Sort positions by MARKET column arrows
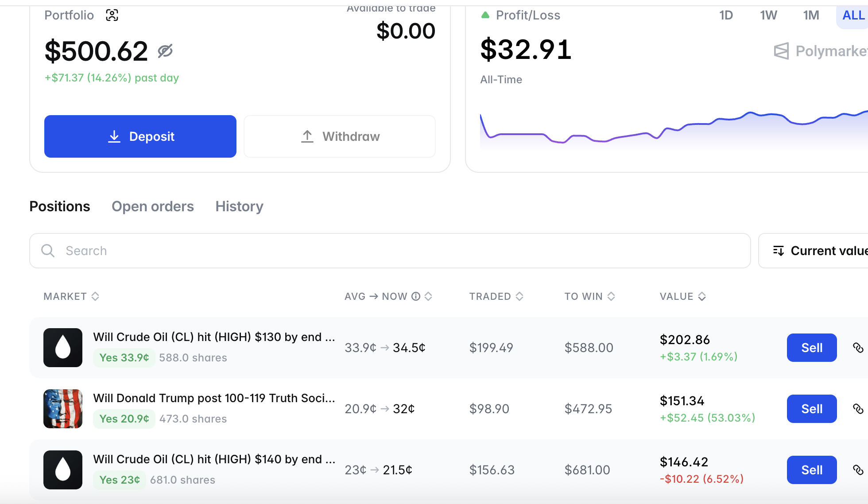 pyautogui.click(x=95, y=296)
